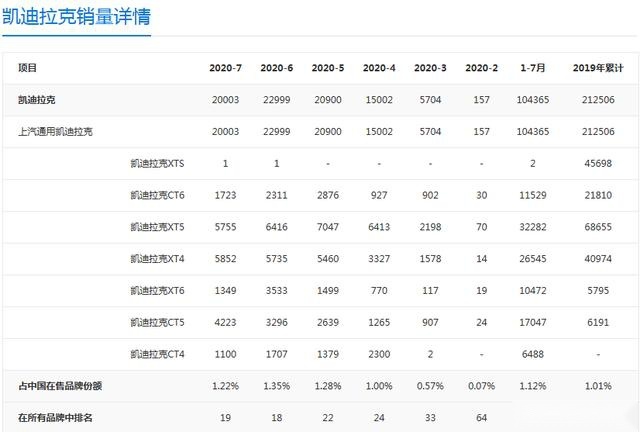Image resolution: width=640 pixels, height=432 pixels.
Task: Click brand ranking 33 for 2020-3
Action: 430,418
